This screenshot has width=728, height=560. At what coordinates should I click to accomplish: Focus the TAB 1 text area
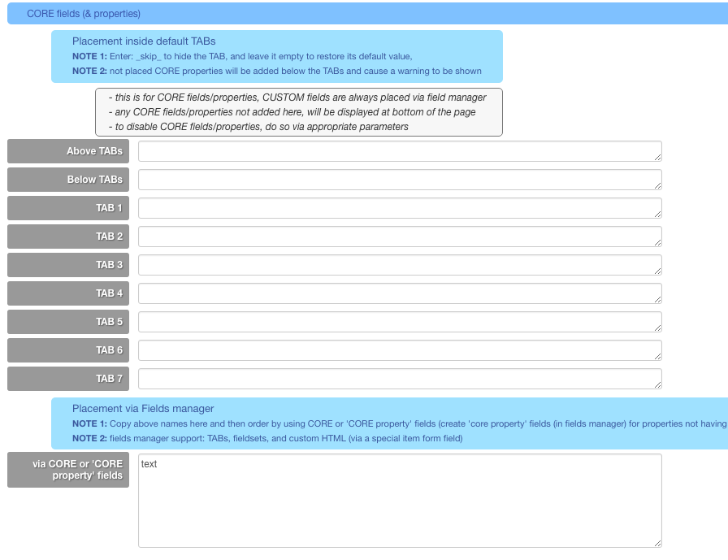[x=400, y=208]
